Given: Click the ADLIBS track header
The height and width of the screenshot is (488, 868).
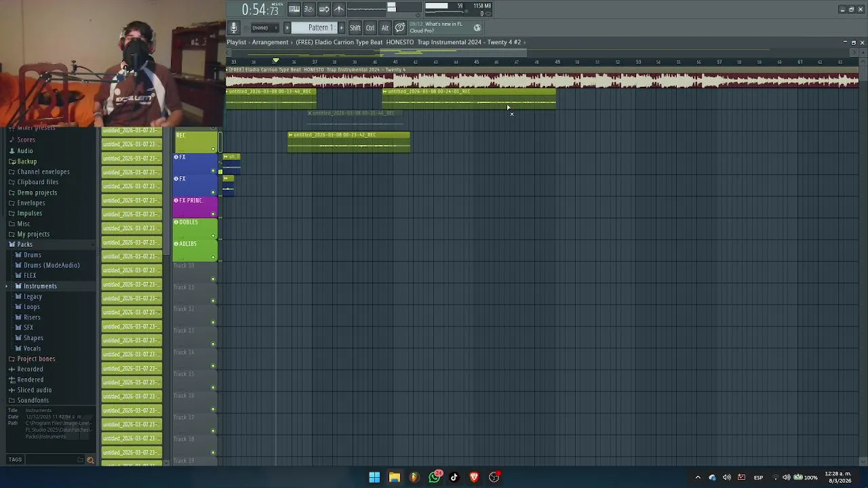Looking at the screenshot, I should 195,249.
